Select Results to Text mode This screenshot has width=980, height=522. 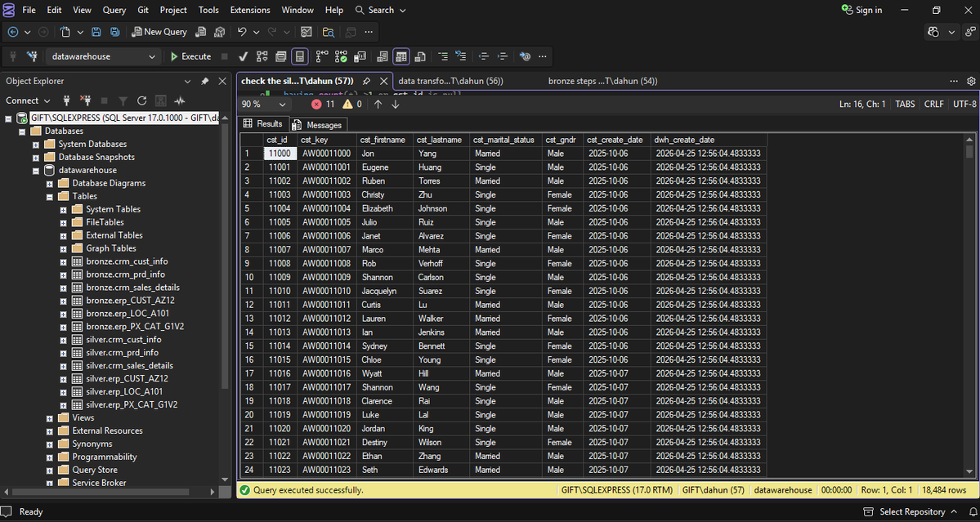point(382,57)
